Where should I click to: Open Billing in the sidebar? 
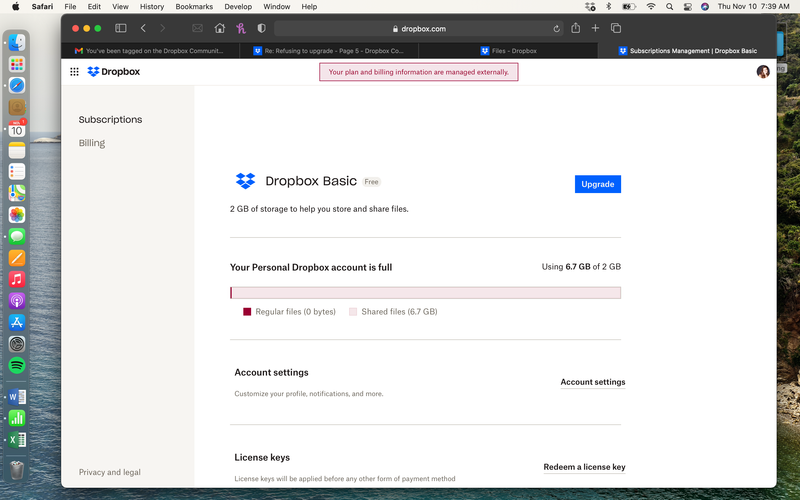92,143
